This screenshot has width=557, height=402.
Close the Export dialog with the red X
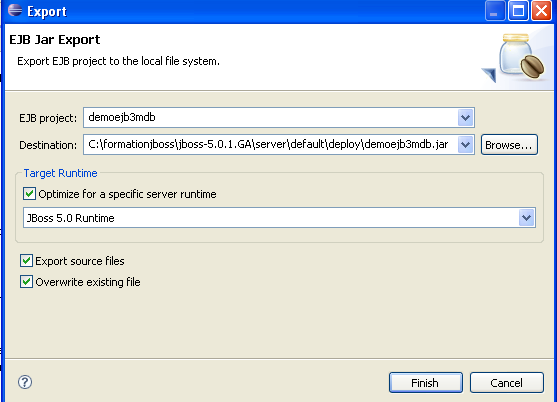click(x=541, y=11)
